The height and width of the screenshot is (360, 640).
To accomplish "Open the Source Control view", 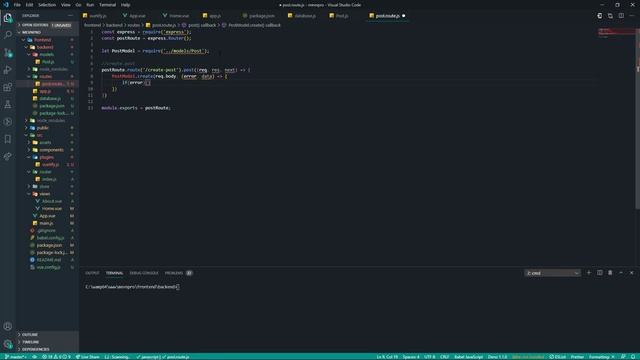I will coord(8,53).
